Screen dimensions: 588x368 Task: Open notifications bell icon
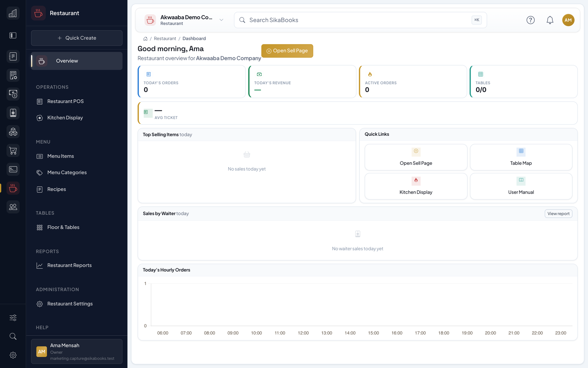tap(550, 20)
